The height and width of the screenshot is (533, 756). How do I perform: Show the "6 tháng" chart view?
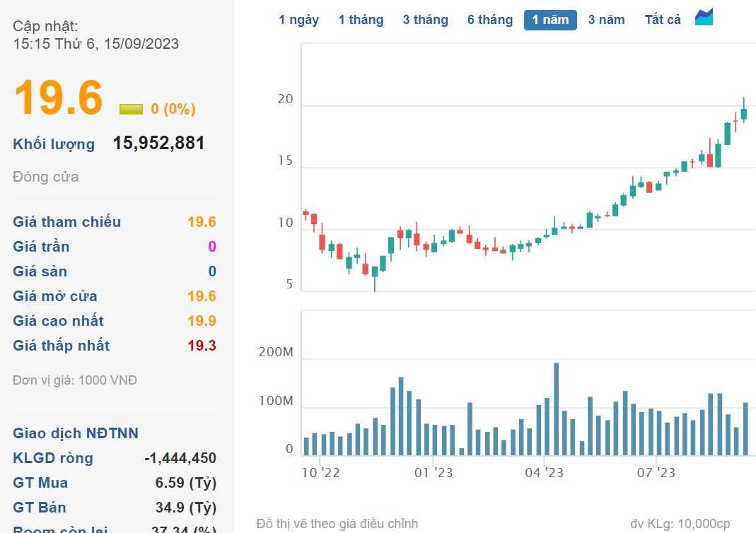pyautogui.click(x=489, y=20)
